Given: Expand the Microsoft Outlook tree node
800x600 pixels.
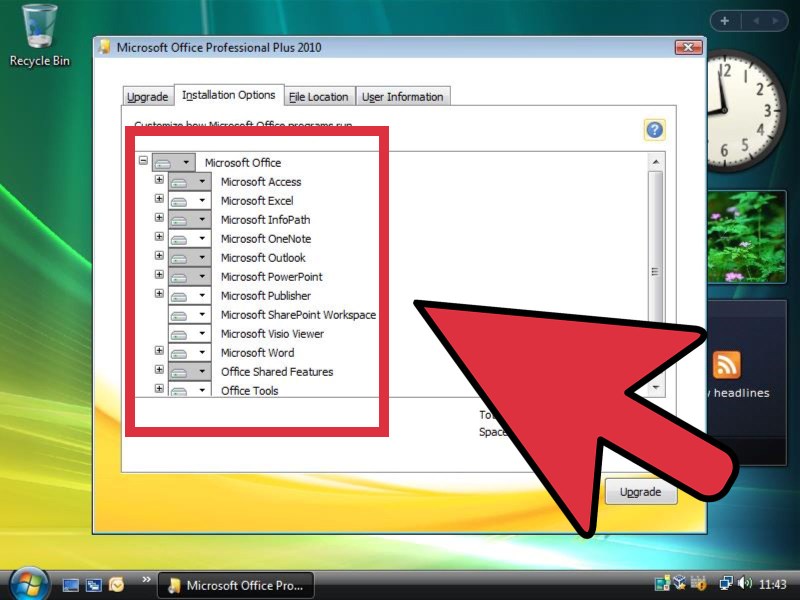Looking at the screenshot, I should (x=159, y=255).
